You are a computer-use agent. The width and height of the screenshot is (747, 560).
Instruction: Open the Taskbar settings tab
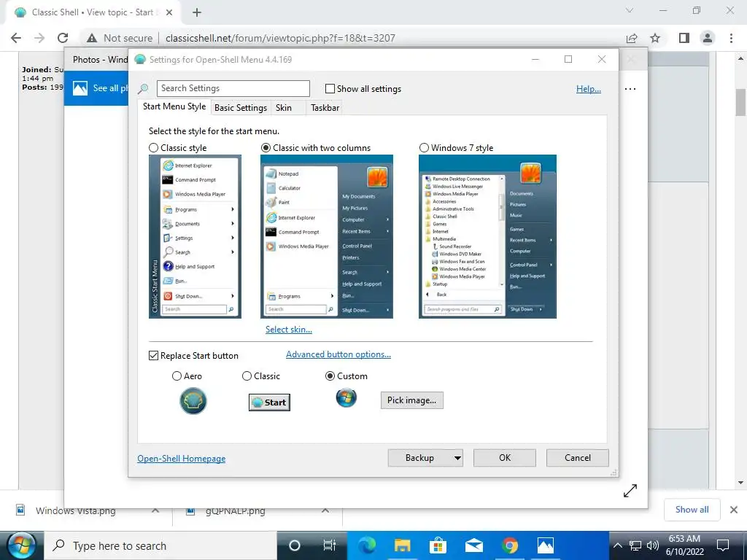pyautogui.click(x=325, y=108)
